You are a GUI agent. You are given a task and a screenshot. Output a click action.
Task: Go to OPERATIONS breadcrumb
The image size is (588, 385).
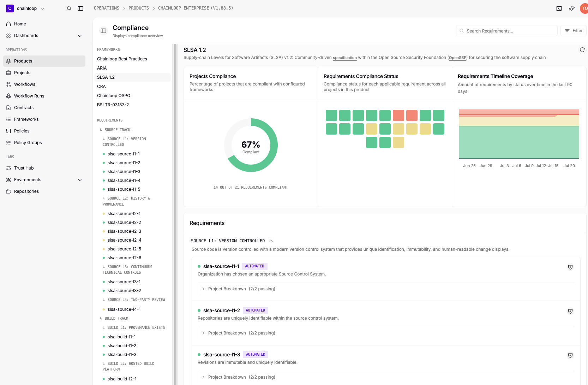tap(107, 8)
